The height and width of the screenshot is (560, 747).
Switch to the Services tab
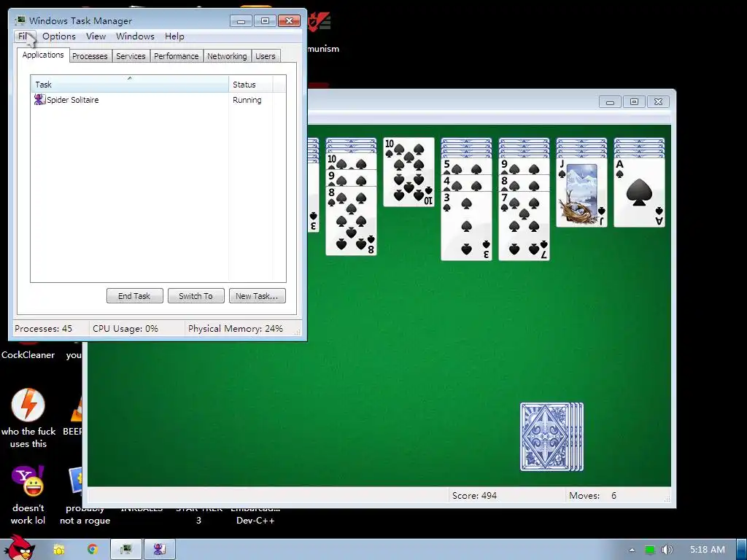pyautogui.click(x=131, y=56)
